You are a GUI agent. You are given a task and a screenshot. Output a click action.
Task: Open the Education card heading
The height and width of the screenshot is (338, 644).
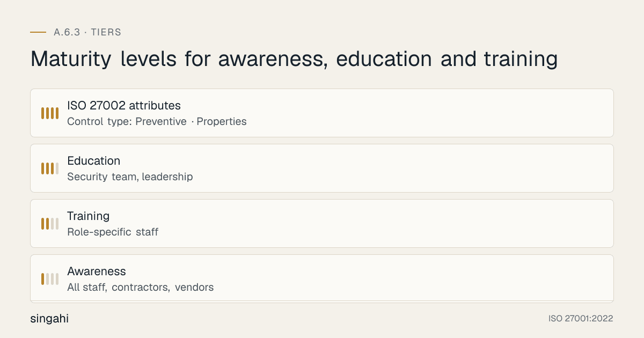coord(93,160)
